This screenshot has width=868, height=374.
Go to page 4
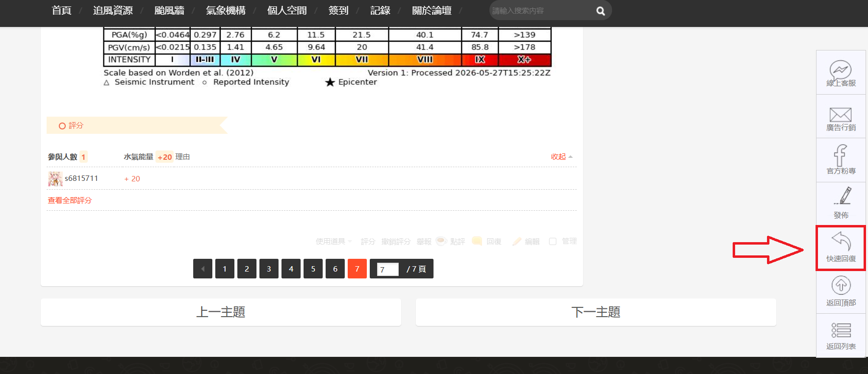tap(291, 269)
